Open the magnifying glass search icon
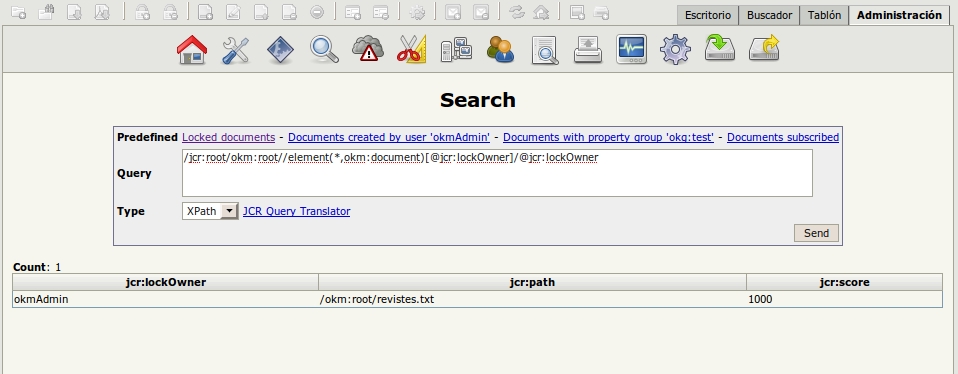This screenshot has height=374, width=958. pyautogui.click(x=324, y=50)
